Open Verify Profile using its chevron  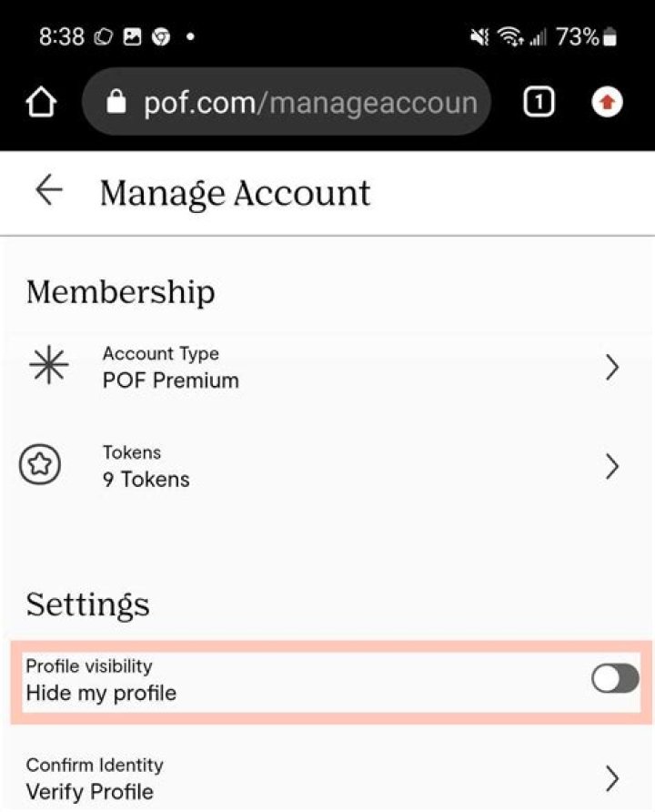[612, 778]
